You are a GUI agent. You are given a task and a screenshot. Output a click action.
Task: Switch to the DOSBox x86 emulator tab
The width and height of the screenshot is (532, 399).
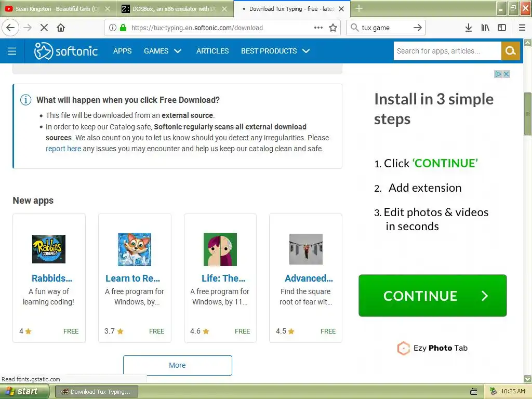click(175, 9)
